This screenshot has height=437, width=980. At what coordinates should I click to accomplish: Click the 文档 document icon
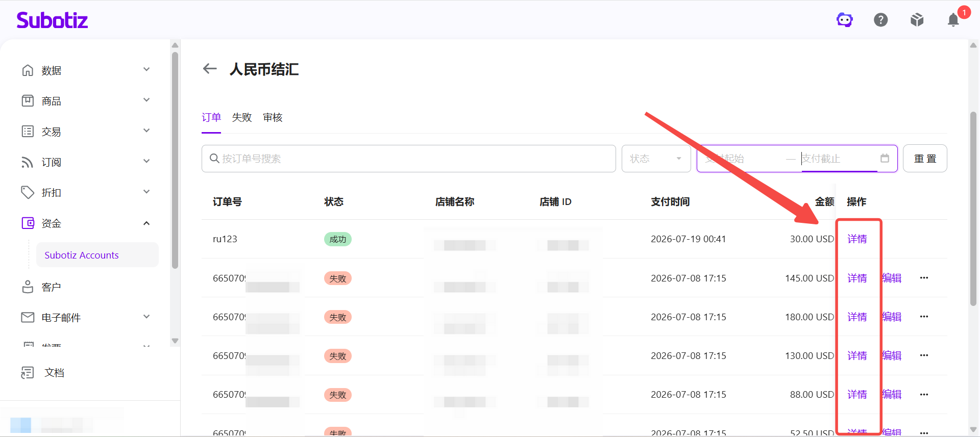click(28, 373)
